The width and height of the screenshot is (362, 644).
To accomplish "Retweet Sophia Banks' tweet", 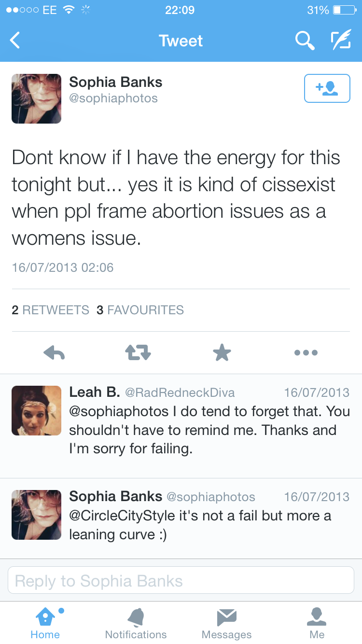I will pyautogui.click(x=138, y=353).
